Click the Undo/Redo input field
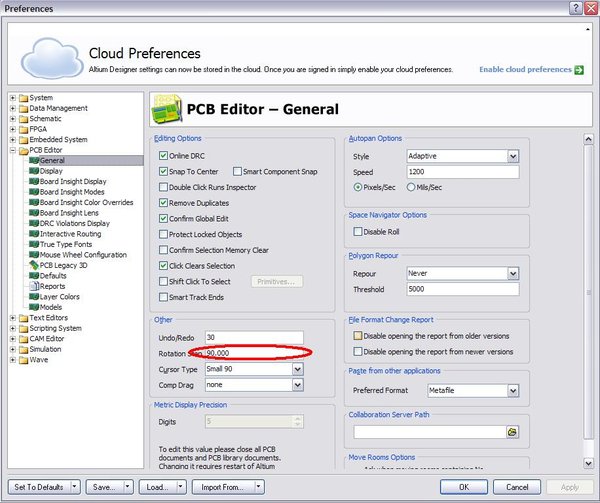Screen dimensions: 600x503 [x=254, y=337]
